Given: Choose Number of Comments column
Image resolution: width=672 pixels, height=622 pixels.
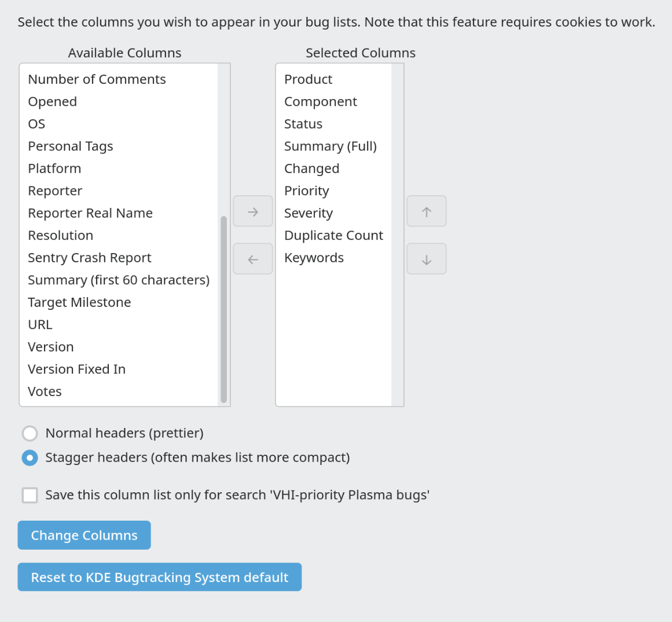Looking at the screenshot, I should pos(97,79).
